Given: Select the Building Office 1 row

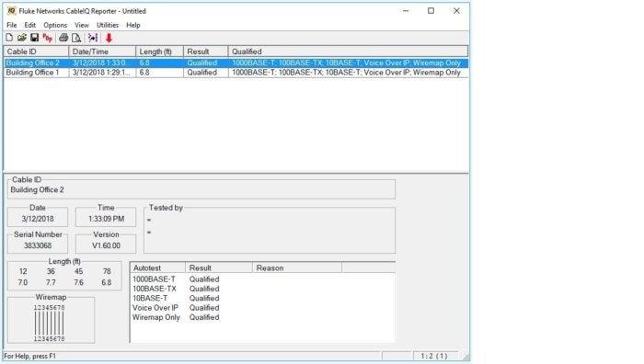Looking at the screenshot, I should (236, 73).
